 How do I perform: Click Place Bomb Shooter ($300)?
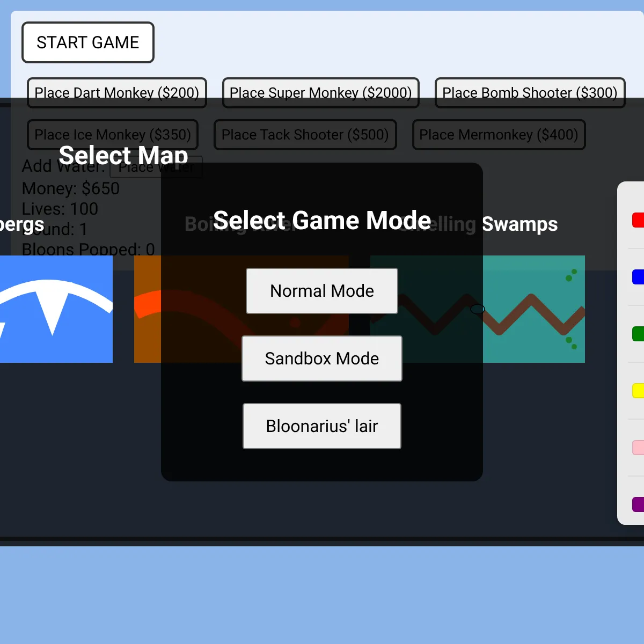pos(530,93)
